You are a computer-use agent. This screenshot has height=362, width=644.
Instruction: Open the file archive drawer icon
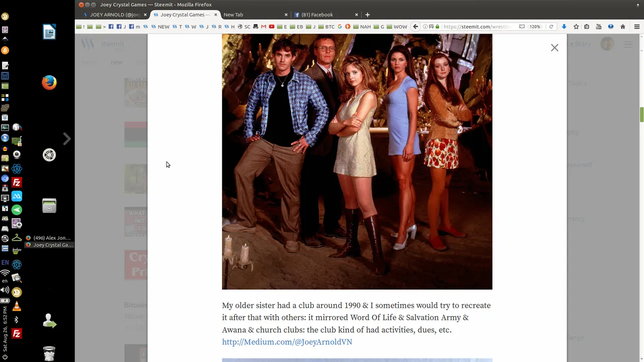pyautogui.click(x=49, y=206)
